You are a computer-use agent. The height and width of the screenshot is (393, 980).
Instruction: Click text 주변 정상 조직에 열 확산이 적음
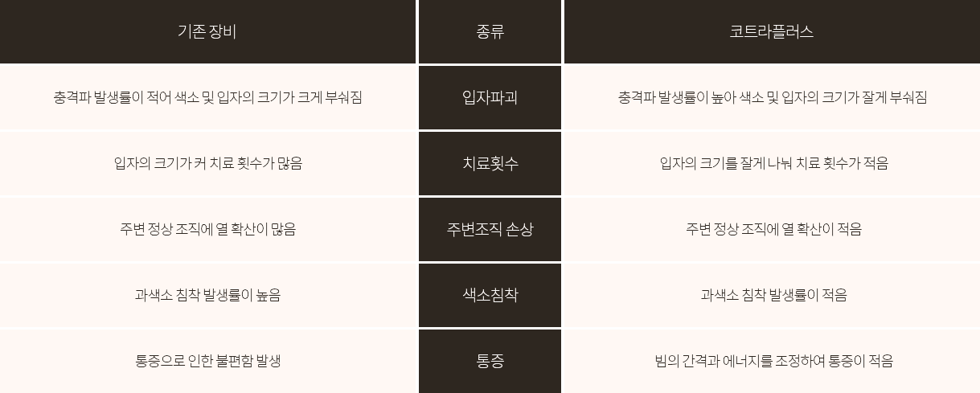[x=773, y=229]
